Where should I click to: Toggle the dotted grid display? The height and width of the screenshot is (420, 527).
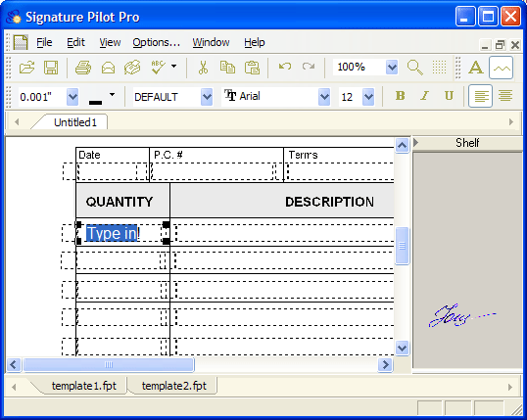(439, 68)
